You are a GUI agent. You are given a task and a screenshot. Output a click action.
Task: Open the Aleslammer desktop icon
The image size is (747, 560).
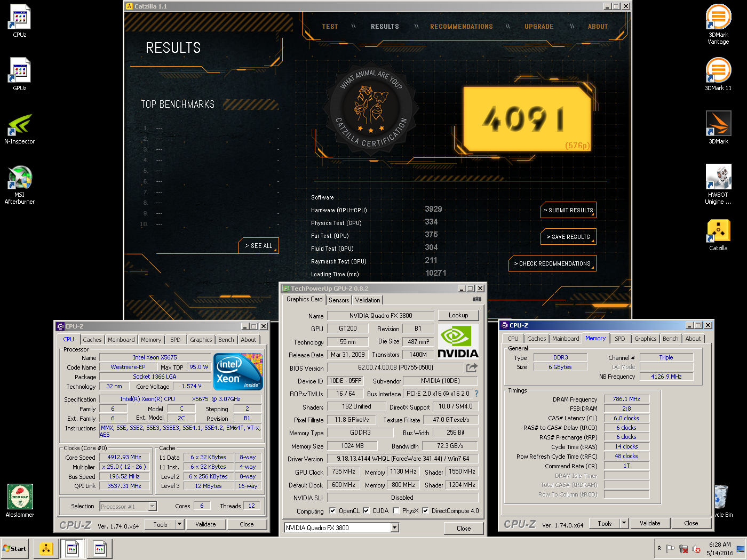click(x=20, y=500)
